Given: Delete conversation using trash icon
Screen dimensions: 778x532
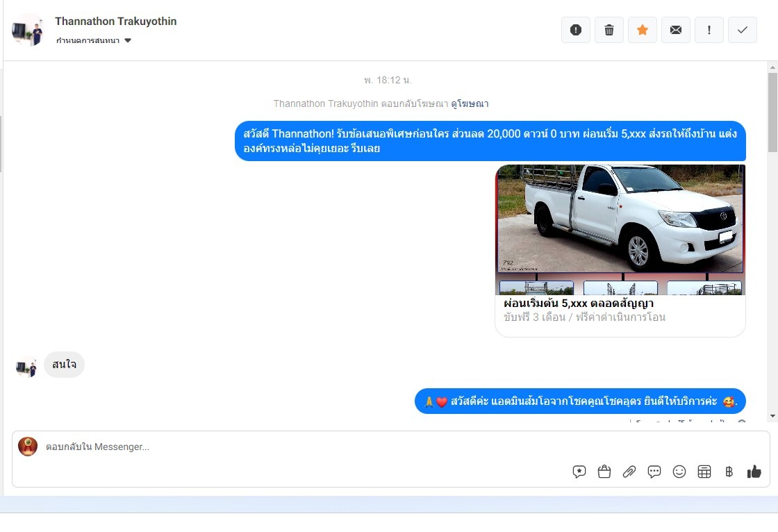Looking at the screenshot, I should [x=609, y=30].
